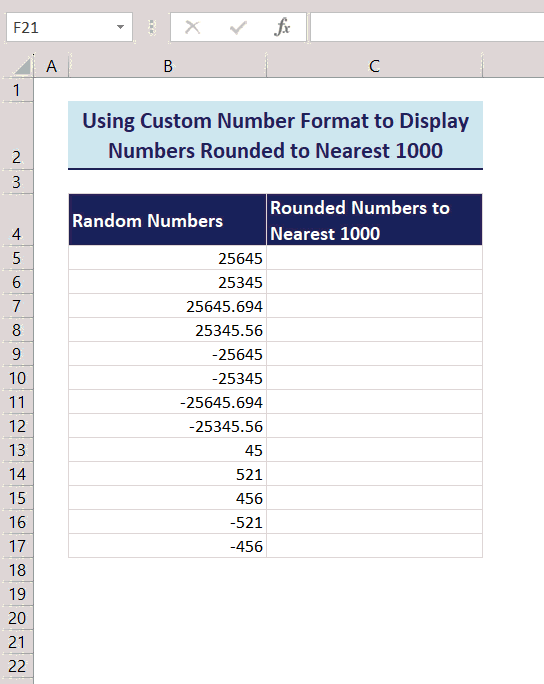The image size is (544, 684).
Task: Select cell containing -25345
Action: click(168, 378)
